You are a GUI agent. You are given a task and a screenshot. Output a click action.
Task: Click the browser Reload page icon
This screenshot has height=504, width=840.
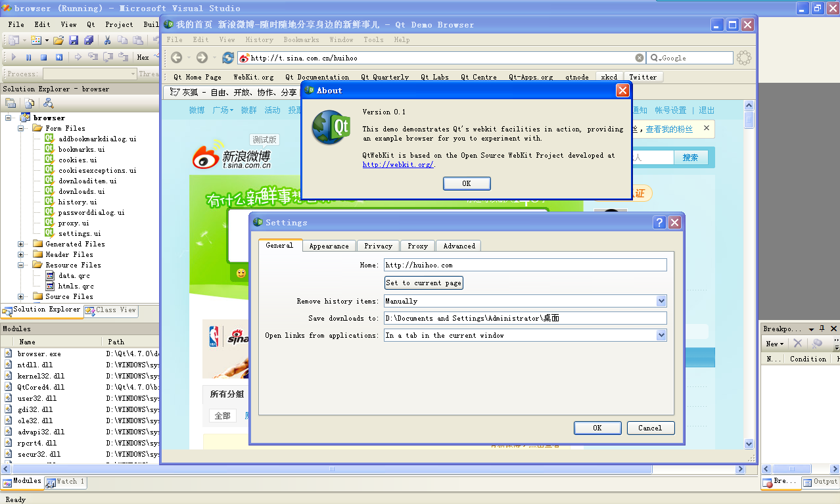(x=228, y=58)
